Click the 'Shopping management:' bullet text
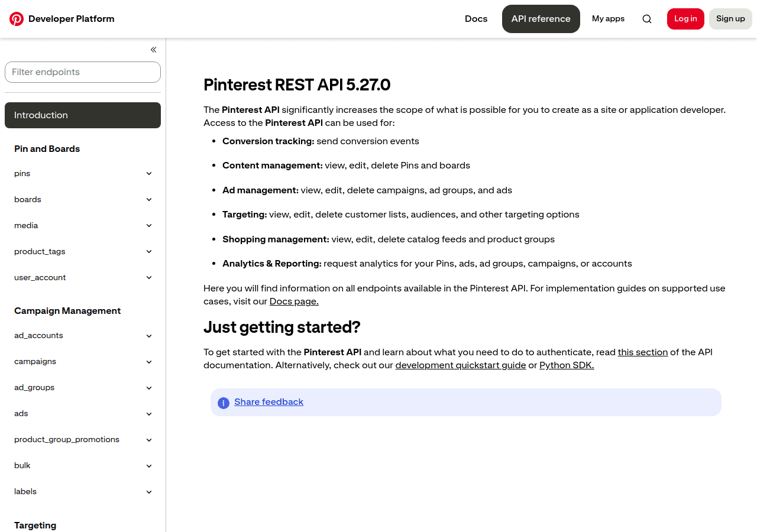Screen dimensions: 757x532 click(276, 239)
